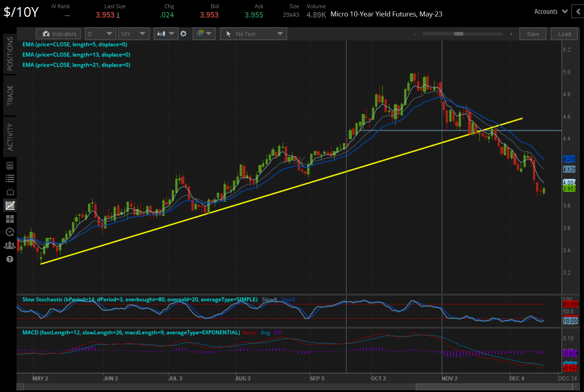Open the community people sidebar icon
584x392 pixels.
tap(10, 245)
